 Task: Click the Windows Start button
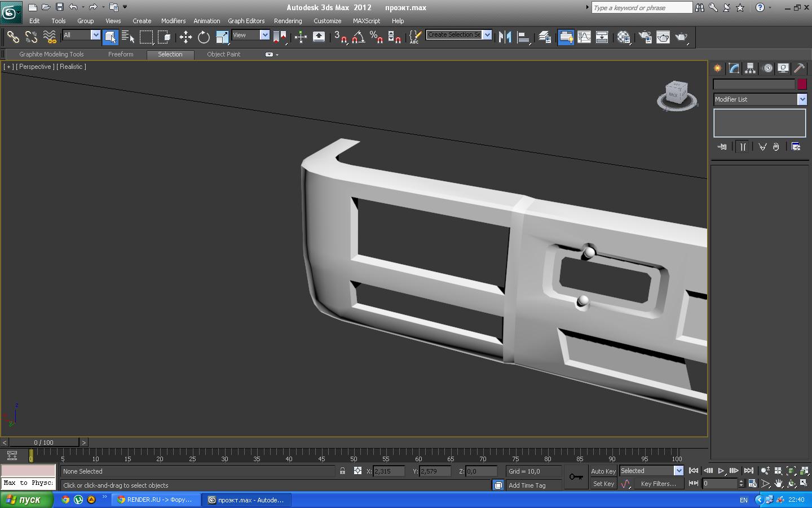[27, 500]
